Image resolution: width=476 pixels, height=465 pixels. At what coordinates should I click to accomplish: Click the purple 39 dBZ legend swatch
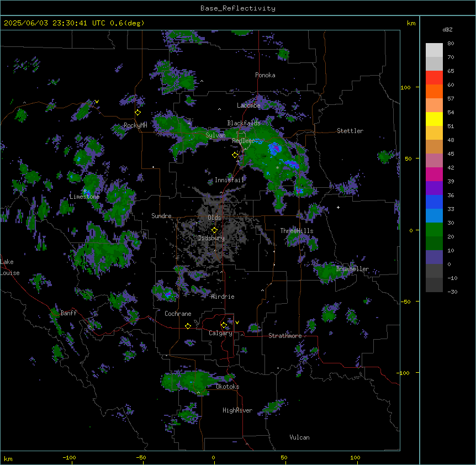pos(434,188)
